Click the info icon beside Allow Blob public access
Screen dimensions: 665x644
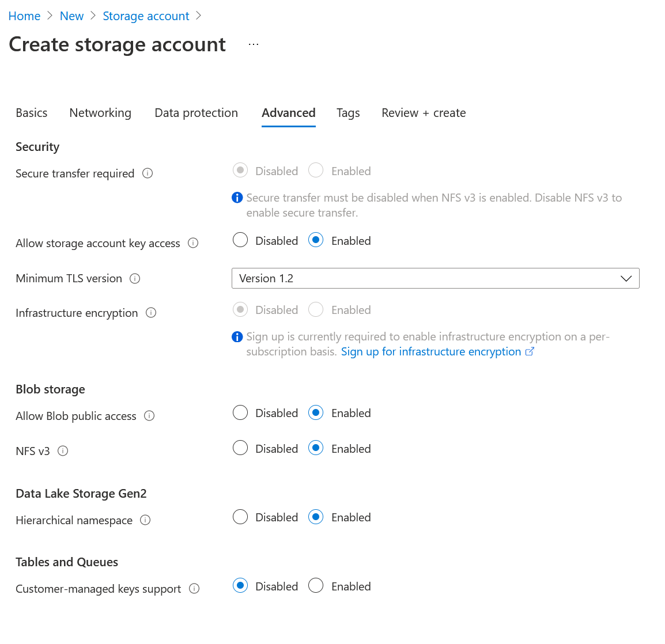click(x=149, y=416)
